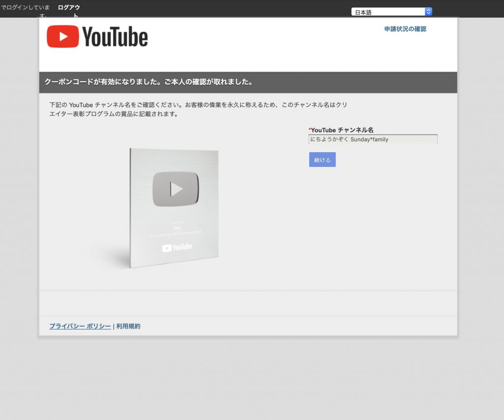
Task: Open the プライバシー ポリシー link
Action: 80,326
